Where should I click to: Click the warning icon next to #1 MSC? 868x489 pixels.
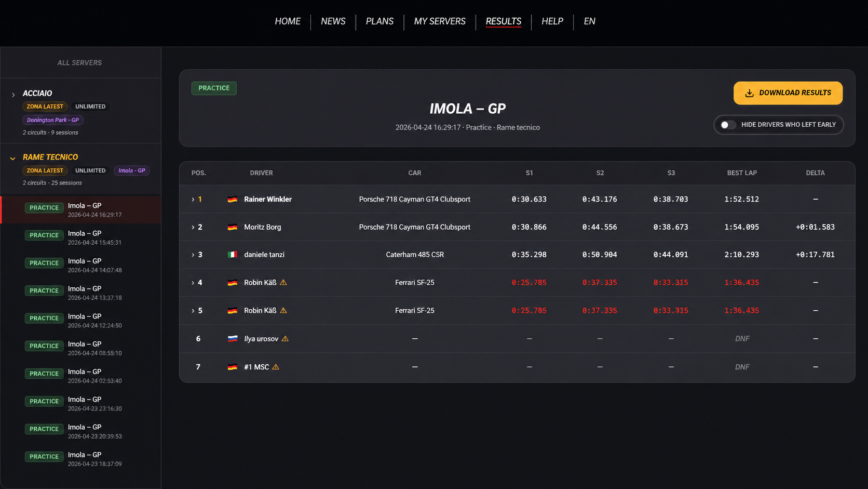[x=276, y=367]
